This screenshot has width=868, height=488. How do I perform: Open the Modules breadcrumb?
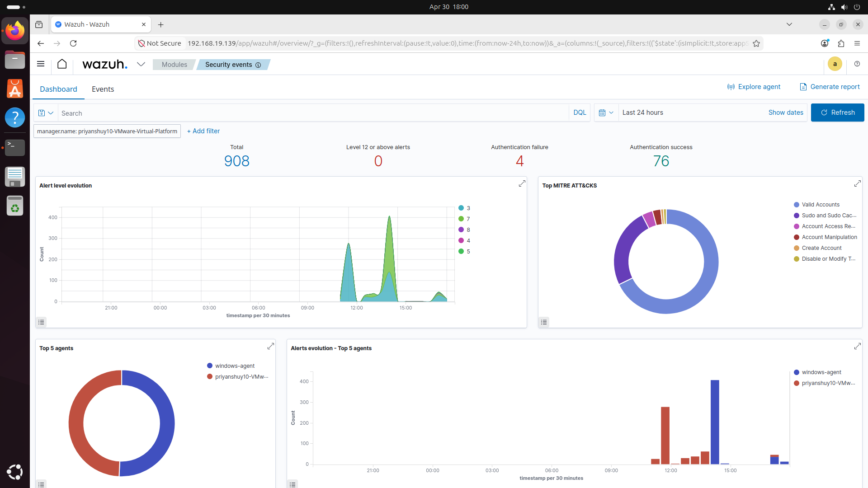coord(175,65)
